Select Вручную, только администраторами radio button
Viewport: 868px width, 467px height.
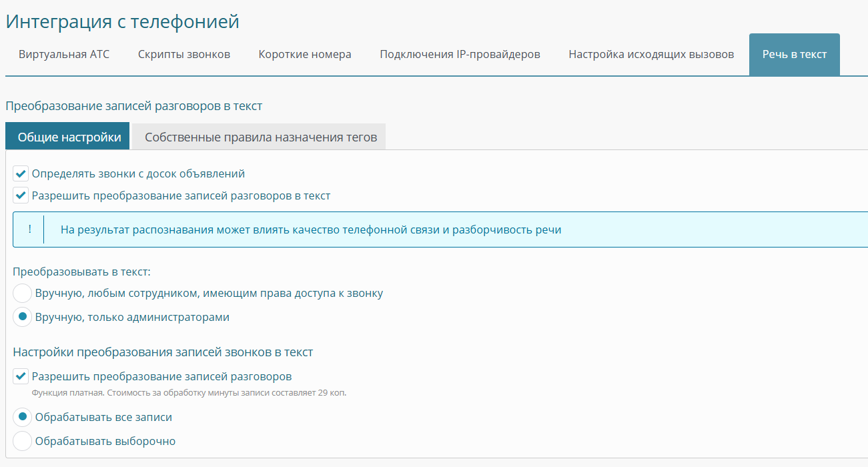point(23,318)
